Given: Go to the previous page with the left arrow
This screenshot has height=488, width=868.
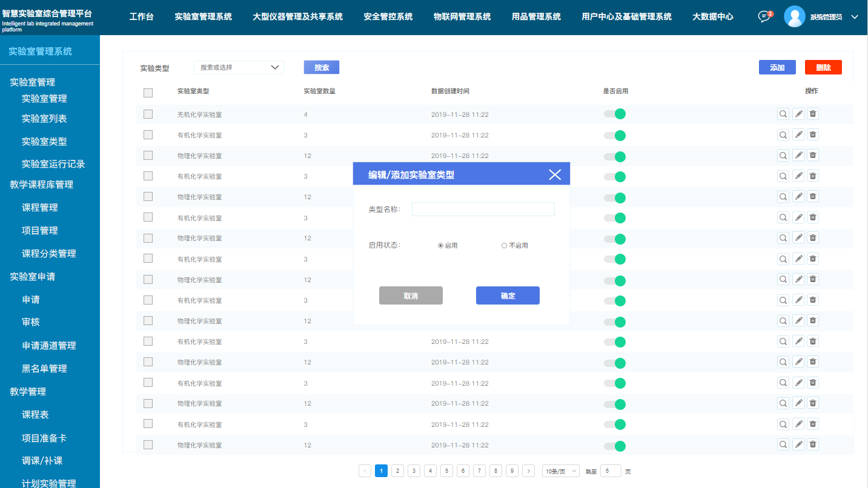Looking at the screenshot, I should (x=365, y=471).
